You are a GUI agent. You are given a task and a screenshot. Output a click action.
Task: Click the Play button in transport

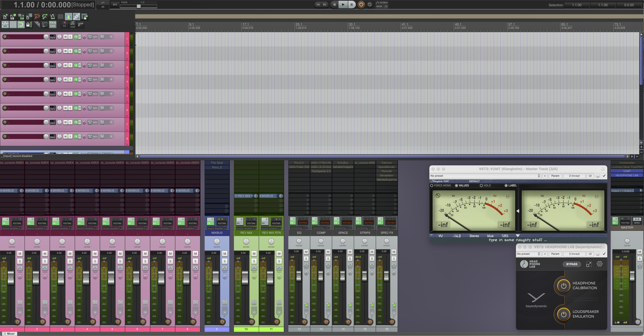(343, 5)
